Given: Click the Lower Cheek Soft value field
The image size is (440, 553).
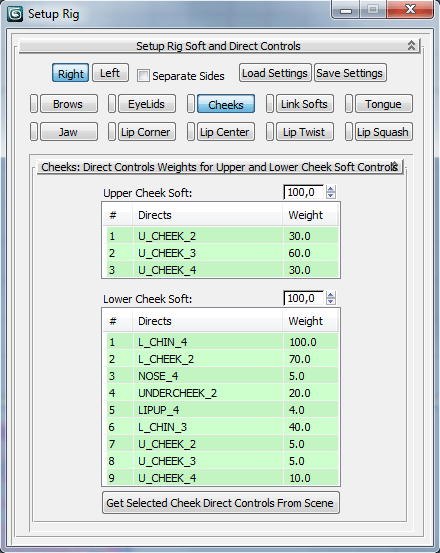Looking at the screenshot, I should click(x=304, y=298).
